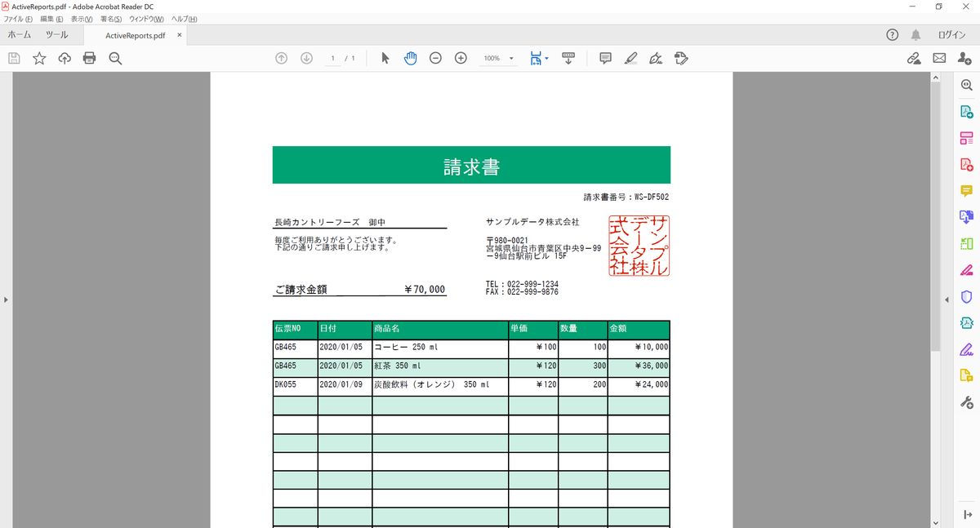Click the expand tools pane arrow at bottom
This screenshot has height=528, width=980.
[x=966, y=513]
